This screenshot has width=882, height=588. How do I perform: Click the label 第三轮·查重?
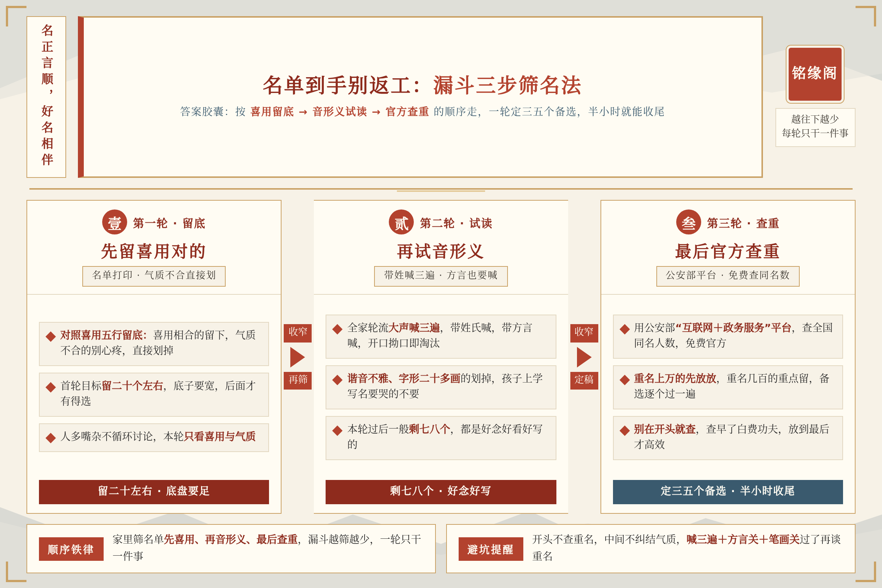[743, 223]
